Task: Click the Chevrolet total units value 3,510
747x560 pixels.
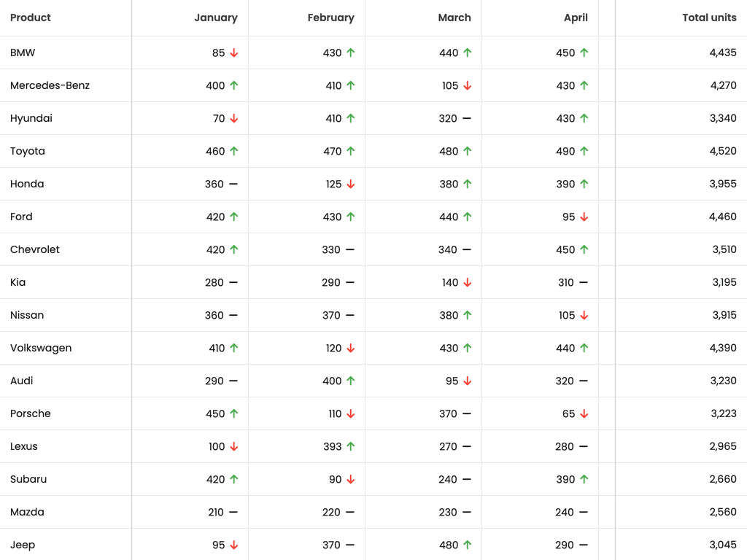Action: 723,249
